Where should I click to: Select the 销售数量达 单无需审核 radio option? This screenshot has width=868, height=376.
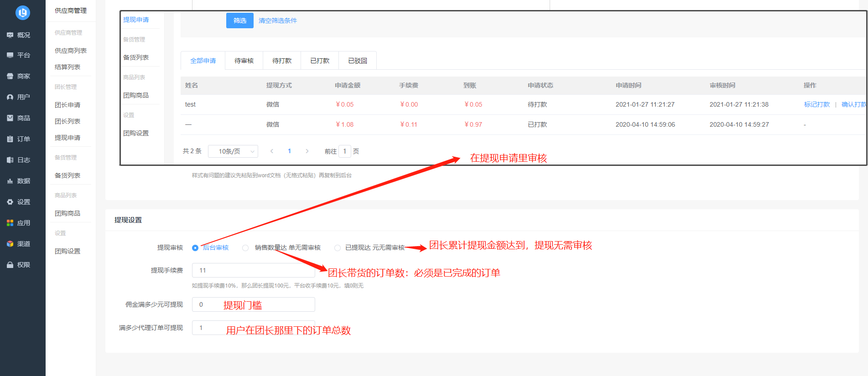point(245,248)
